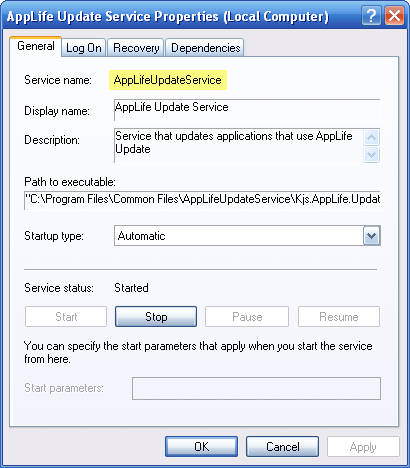The image size is (410, 468).
Task: Click the Display name text field
Action: point(247,110)
